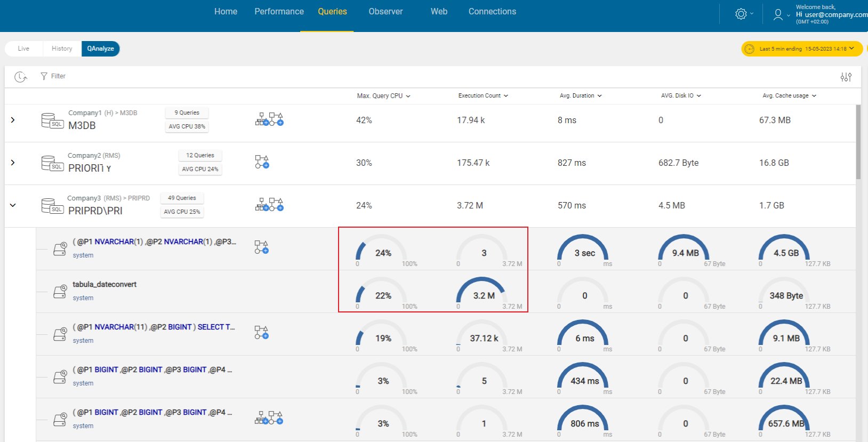Open the Connections tab

tap(492, 12)
